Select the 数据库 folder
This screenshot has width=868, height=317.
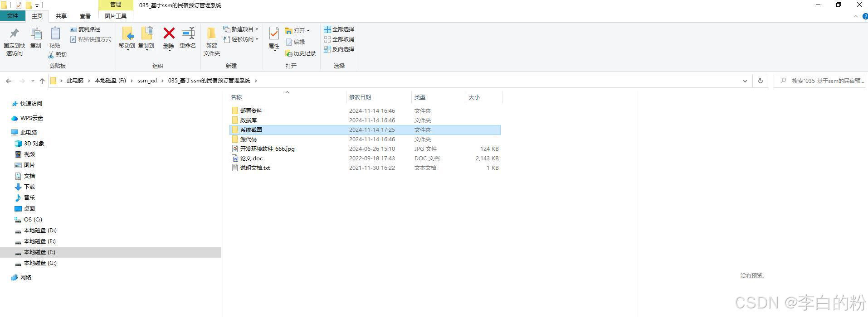tap(365, 120)
